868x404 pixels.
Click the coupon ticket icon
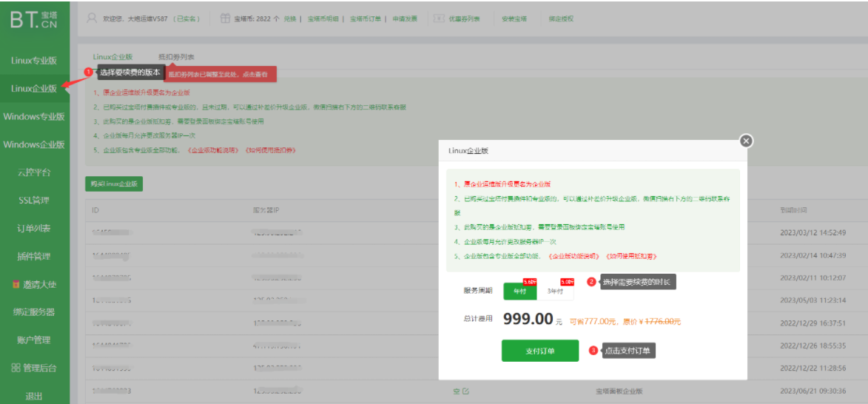pos(439,18)
